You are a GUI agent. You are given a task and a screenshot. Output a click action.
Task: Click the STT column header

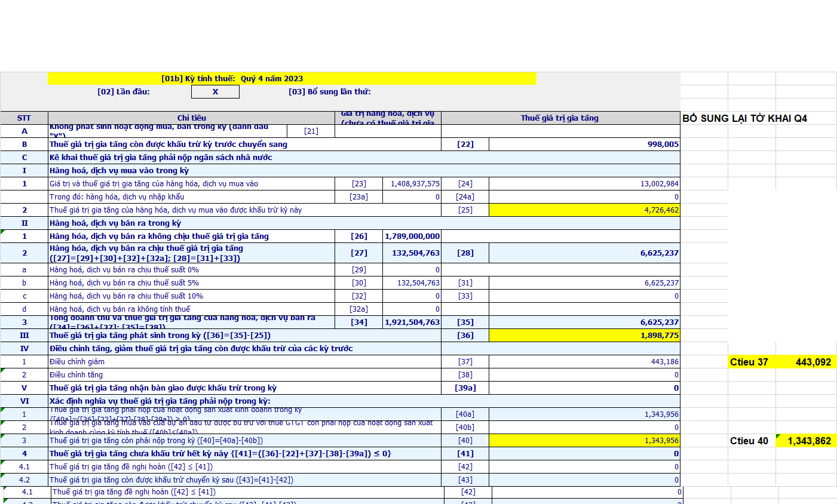24,118
